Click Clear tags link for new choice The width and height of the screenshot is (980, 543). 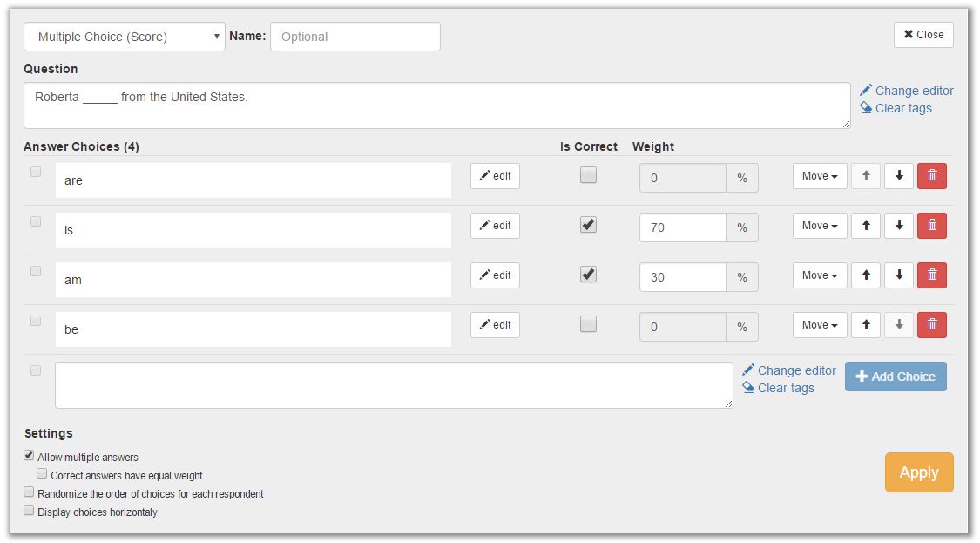pyautogui.click(x=779, y=388)
